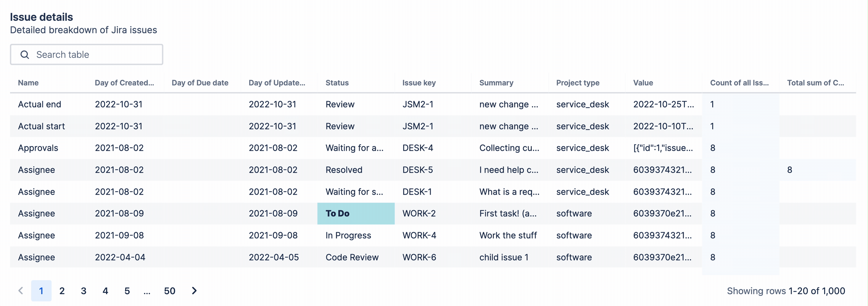Select the Code Review status cell

[x=356, y=257]
